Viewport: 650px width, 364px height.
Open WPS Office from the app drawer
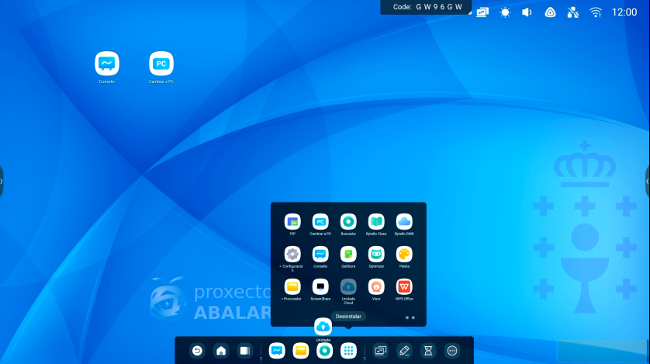404,286
